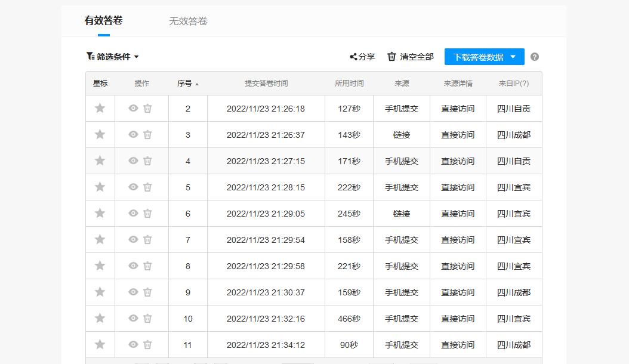Mark answer 11 with a star

point(100,344)
